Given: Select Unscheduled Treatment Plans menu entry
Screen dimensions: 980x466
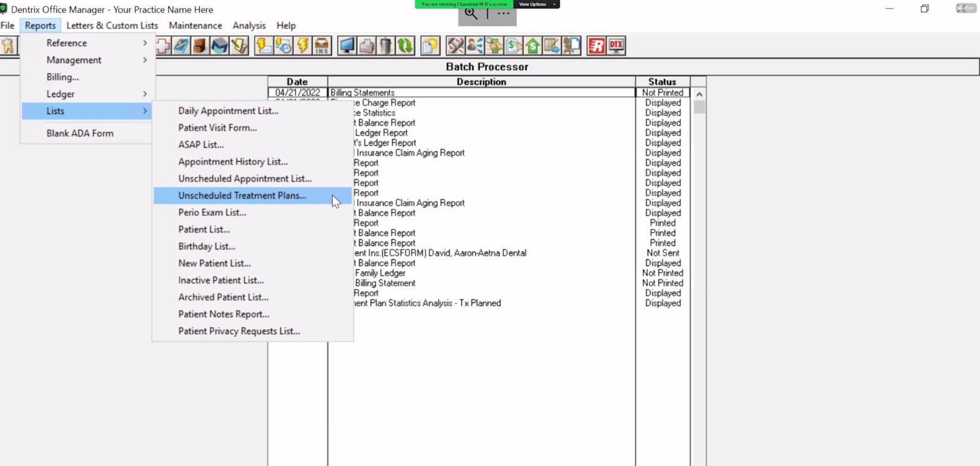Looking at the screenshot, I should (252, 196).
